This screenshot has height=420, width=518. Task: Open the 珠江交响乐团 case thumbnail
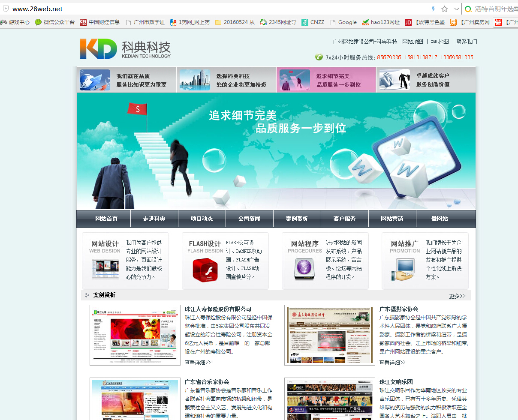330,399
